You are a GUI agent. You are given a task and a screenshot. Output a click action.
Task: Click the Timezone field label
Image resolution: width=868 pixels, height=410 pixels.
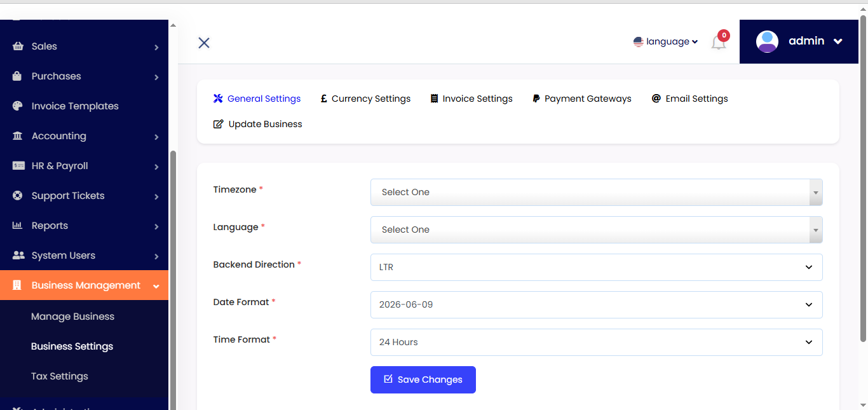coord(234,189)
